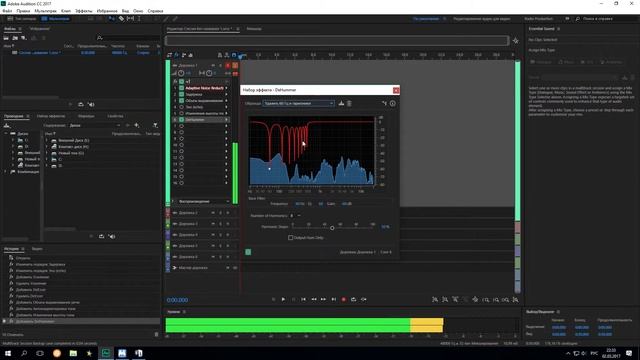
Task: Toggle loop playback in transport controls
Action: coord(353,299)
